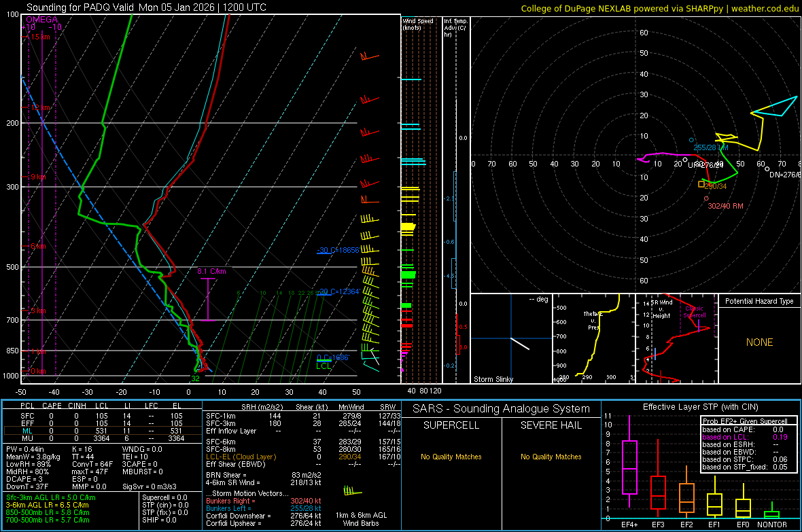The width and height of the screenshot is (802, 532).
Task: Click the MU parcel EL value 3364
Action: click(x=176, y=438)
